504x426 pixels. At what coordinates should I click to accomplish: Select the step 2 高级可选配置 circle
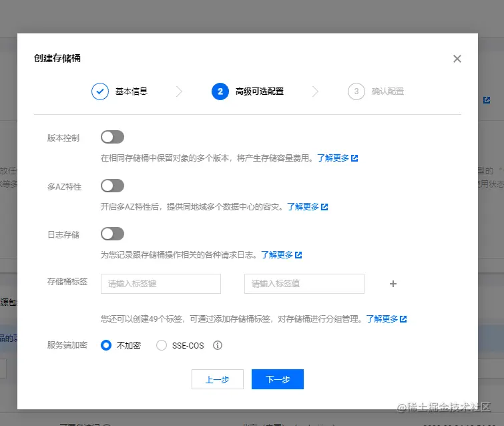point(220,91)
